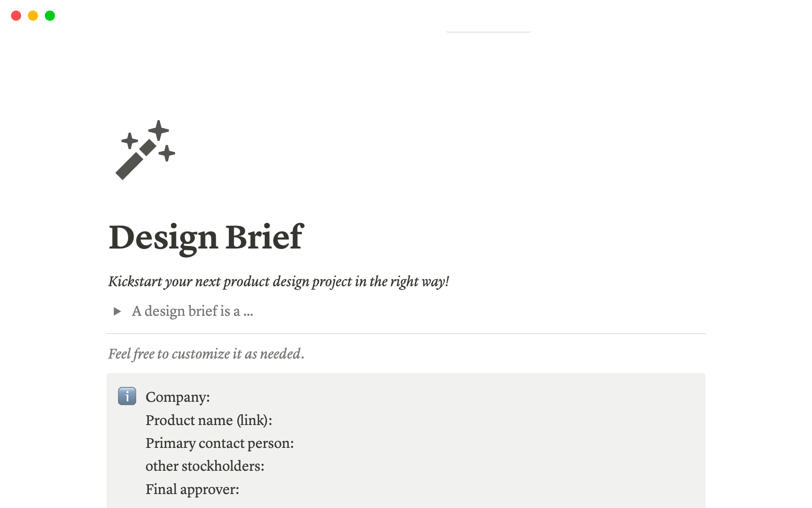Select the 'Primary contact person:' line
Image resolution: width=812 pixels, height=508 pixels.
click(219, 443)
